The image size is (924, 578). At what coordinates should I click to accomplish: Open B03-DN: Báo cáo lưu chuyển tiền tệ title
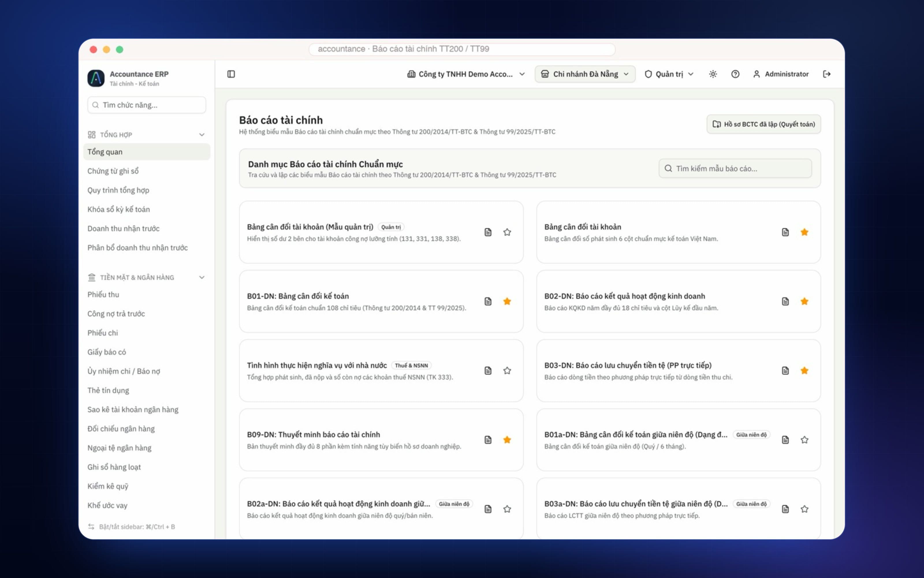628,365
